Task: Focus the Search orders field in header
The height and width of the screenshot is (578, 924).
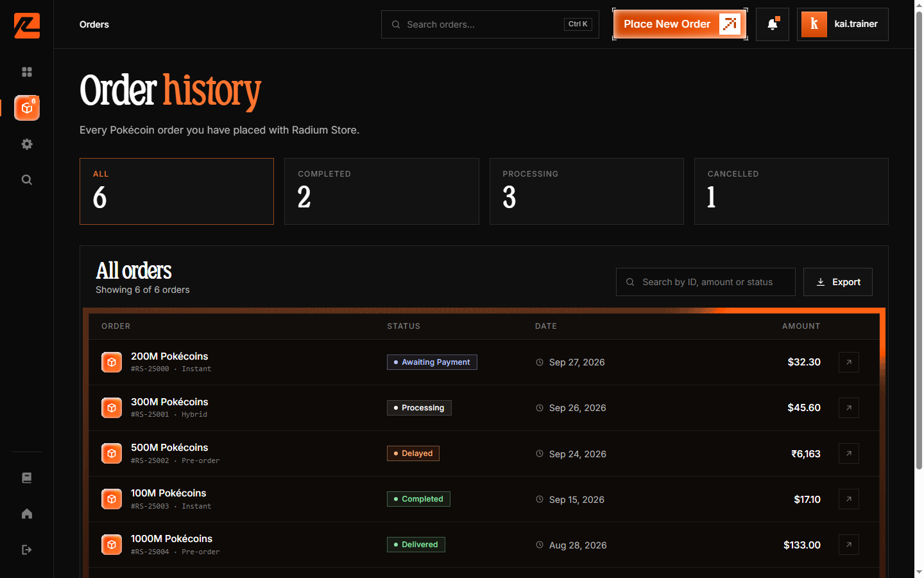Action: 490,24
